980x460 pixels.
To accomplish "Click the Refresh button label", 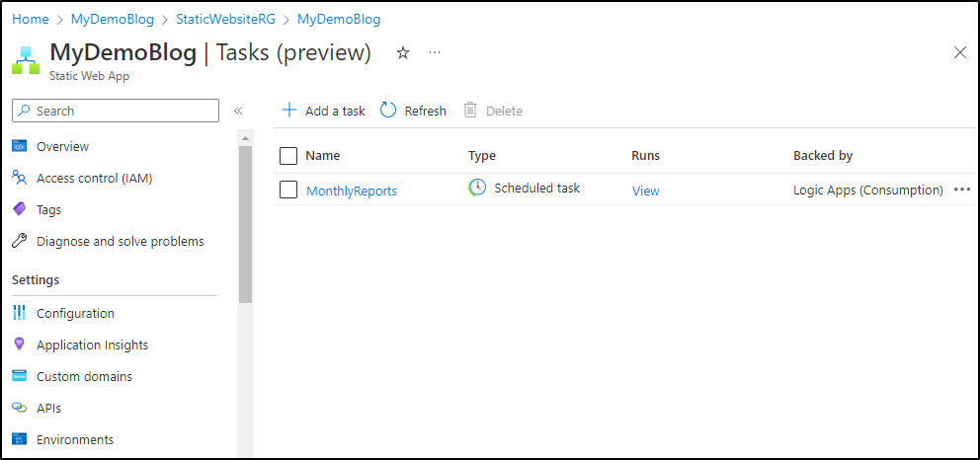I will pyautogui.click(x=425, y=112).
